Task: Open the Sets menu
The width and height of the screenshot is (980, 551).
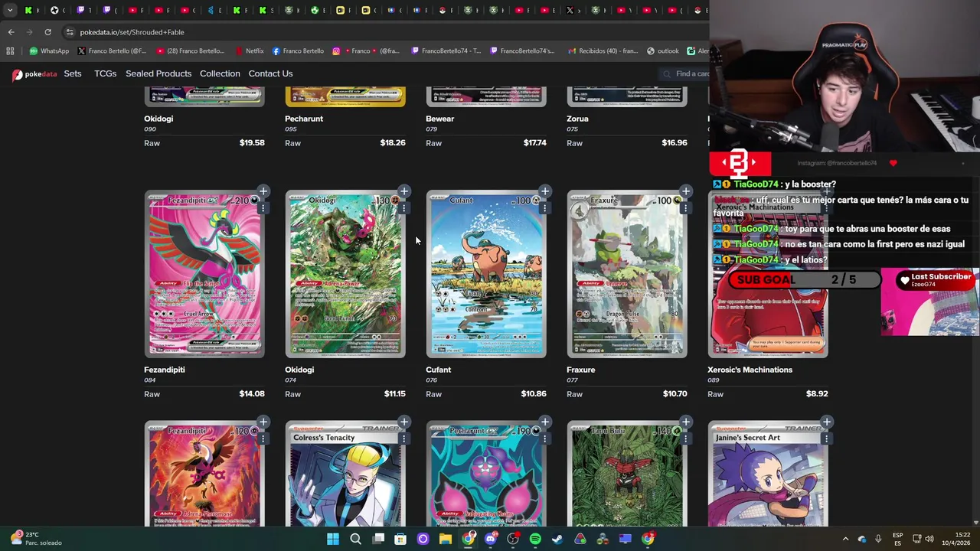Action: click(x=73, y=73)
